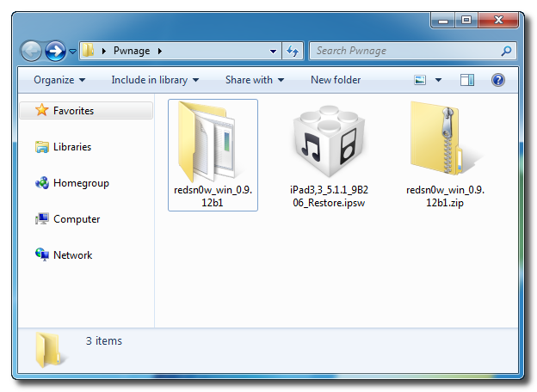Select Favorites in navigation pane
This screenshot has height=392, width=537.
86,111
